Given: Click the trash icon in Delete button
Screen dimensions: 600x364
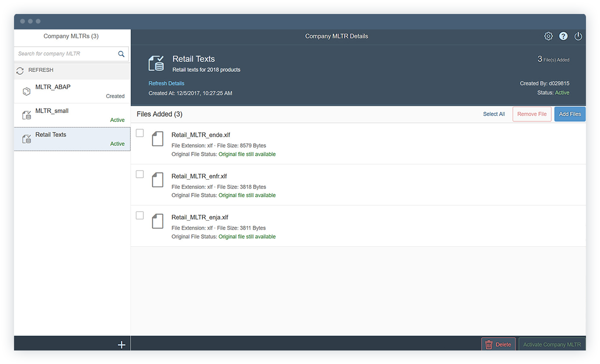Looking at the screenshot, I should (x=489, y=345).
